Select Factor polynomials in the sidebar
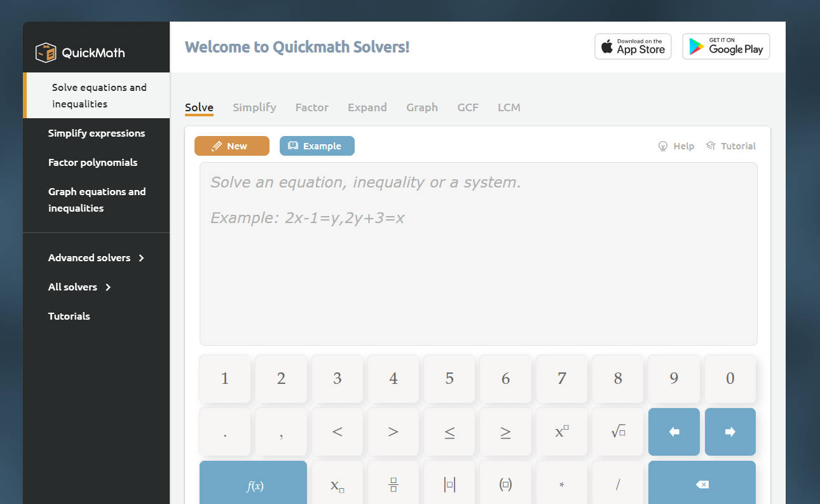The height and width of the screenshot is (504, 820). [x=93, y=162]
